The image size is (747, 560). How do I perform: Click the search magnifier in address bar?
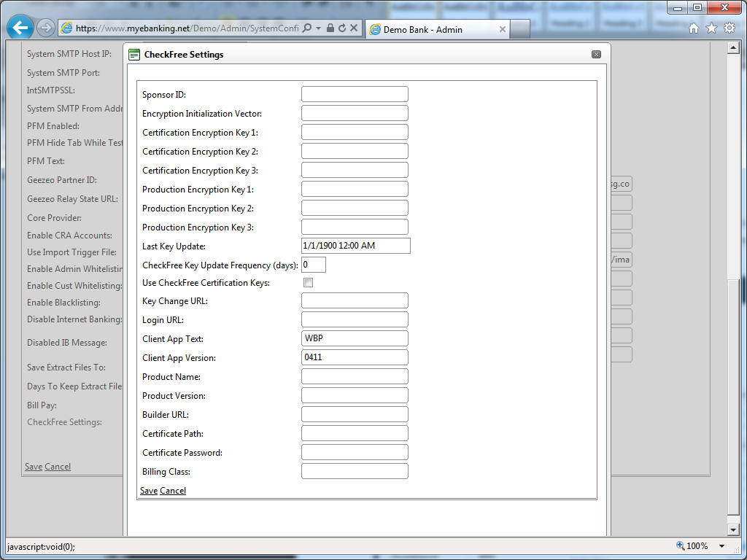tap(307, 28)
